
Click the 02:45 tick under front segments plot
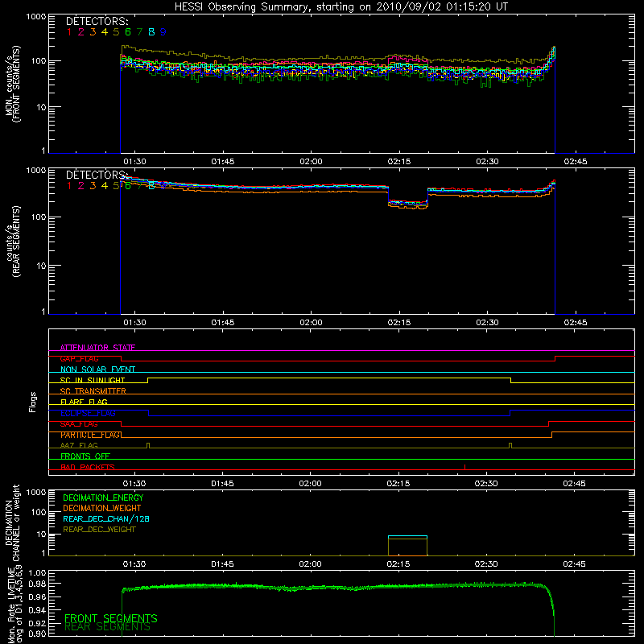click(x=576, y=162)
